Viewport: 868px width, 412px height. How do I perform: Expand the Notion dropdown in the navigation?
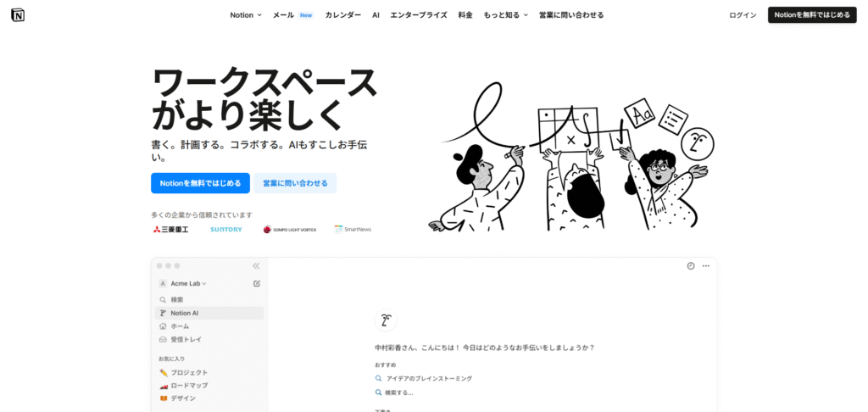pyautogui.click(x=246, y=15)
